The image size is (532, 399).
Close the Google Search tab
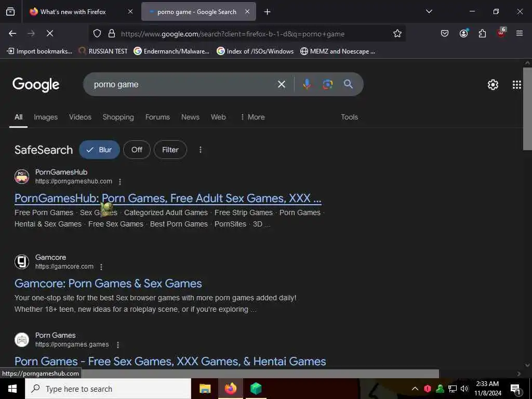pyautogui.click(x=247, y=11)
